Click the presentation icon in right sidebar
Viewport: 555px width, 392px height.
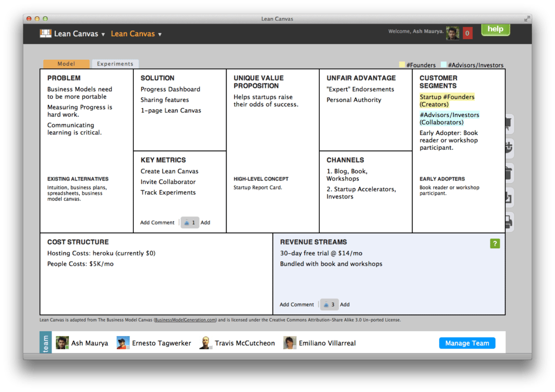tap(509, 123)
